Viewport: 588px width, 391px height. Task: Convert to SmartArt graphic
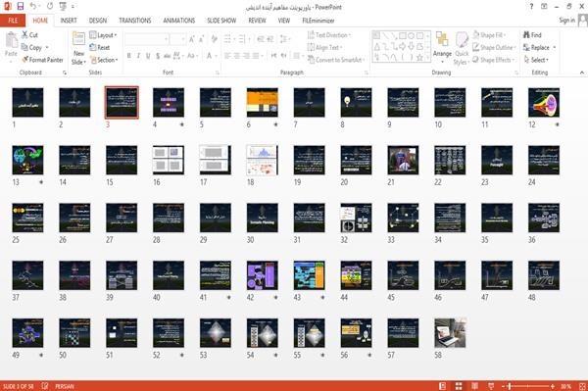tap(335, 60)
